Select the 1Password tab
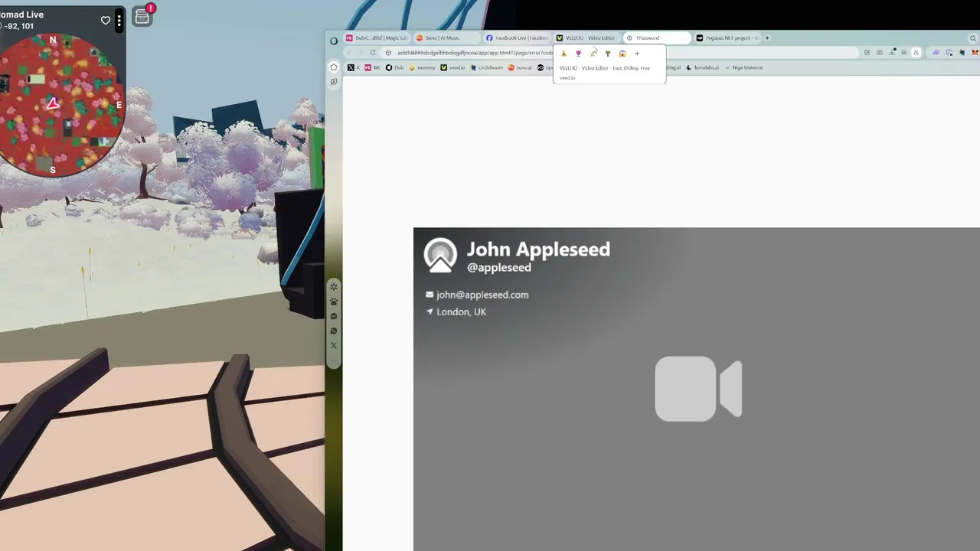Viewport: 980px width, 551px height. click(657, 37)
